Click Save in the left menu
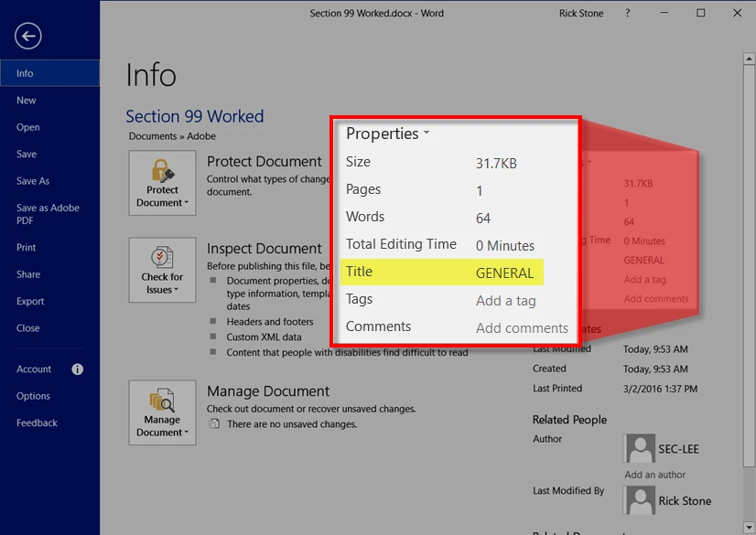The height and width of the screenshot is (535, 756). 49,154
